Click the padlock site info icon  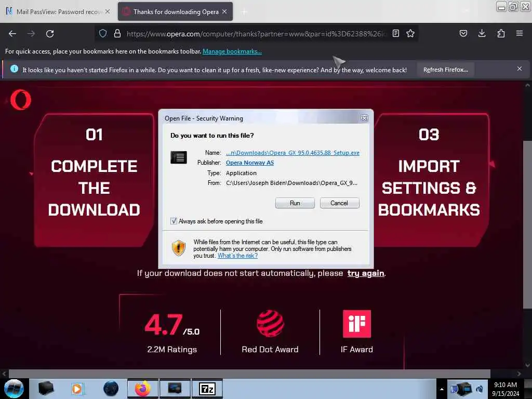pyautogui.click(x=117, y=34)
